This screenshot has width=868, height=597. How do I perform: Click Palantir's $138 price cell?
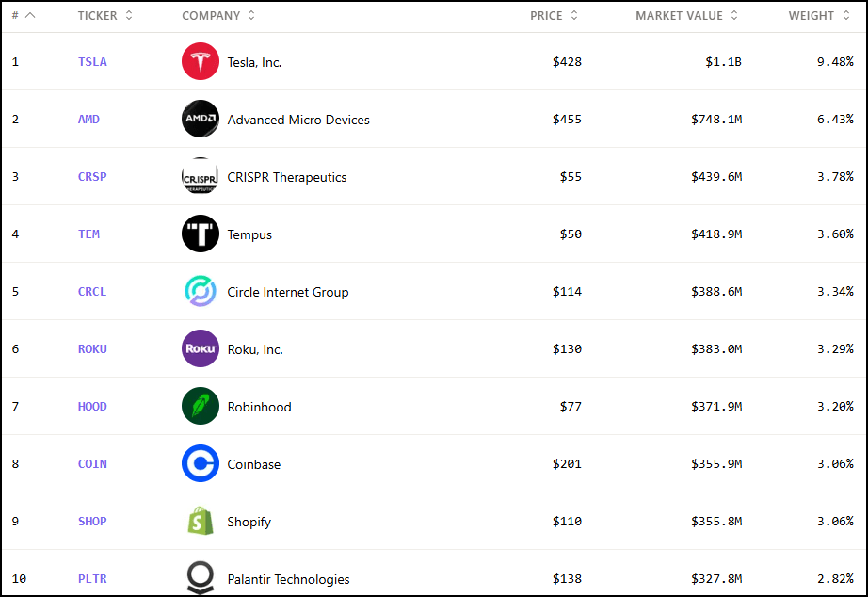(x=567, y=579)
